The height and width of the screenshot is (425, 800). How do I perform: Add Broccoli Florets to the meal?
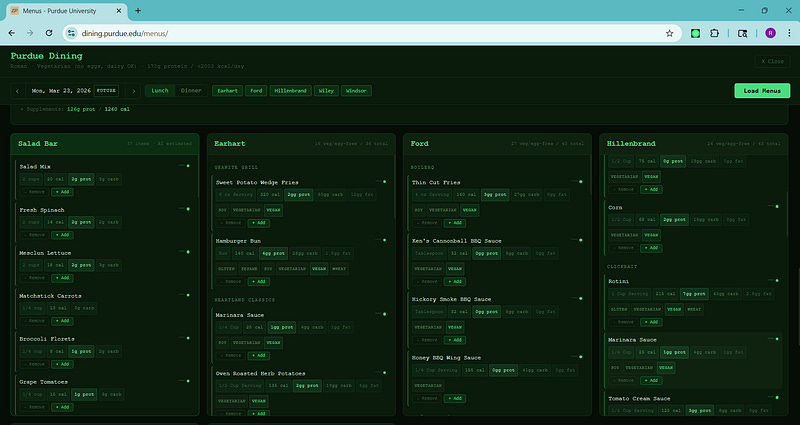[x=62, y=364]
